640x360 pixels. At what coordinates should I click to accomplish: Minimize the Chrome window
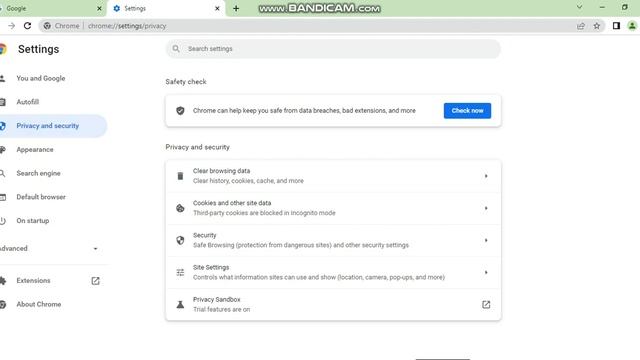[602, 7]
